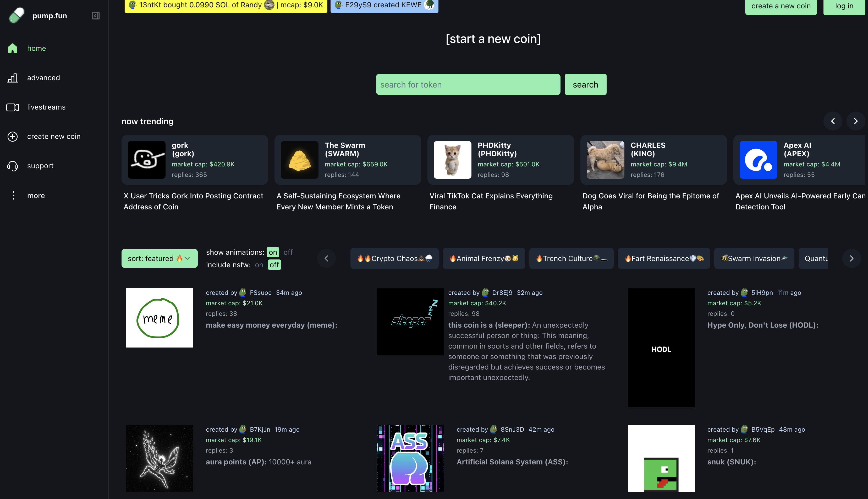Select the Trench Culture category tab
Screen dimensions: 868x499
(x=571, y=258)
